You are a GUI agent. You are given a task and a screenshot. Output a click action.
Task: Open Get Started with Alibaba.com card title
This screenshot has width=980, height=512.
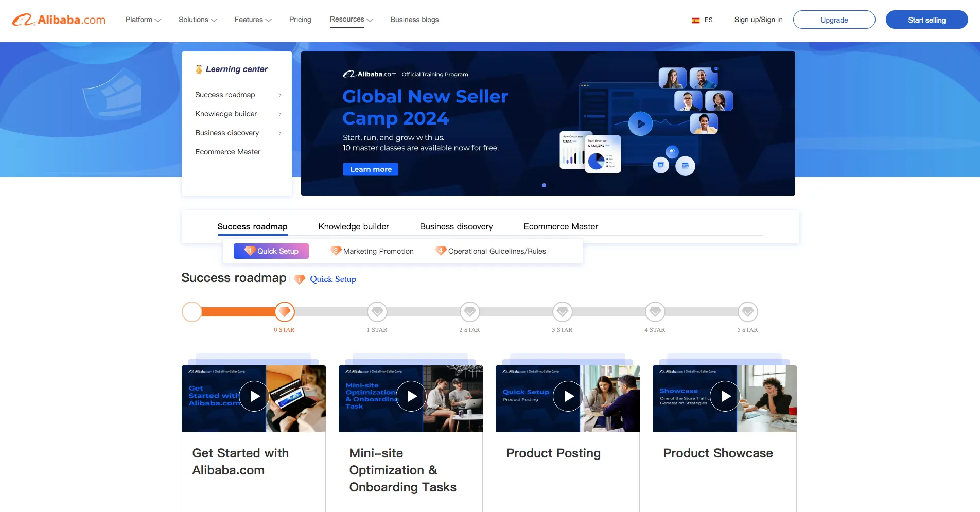click(x=240, y=462)
